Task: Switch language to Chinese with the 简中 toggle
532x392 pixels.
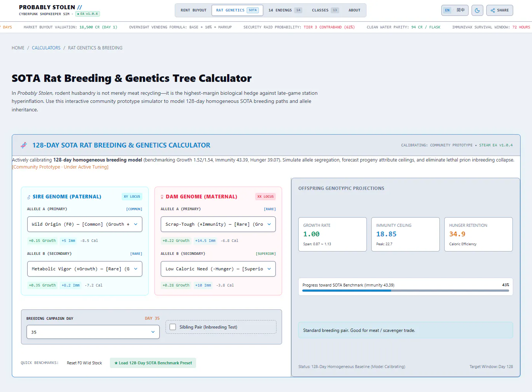Action: [x=460, y=10]
